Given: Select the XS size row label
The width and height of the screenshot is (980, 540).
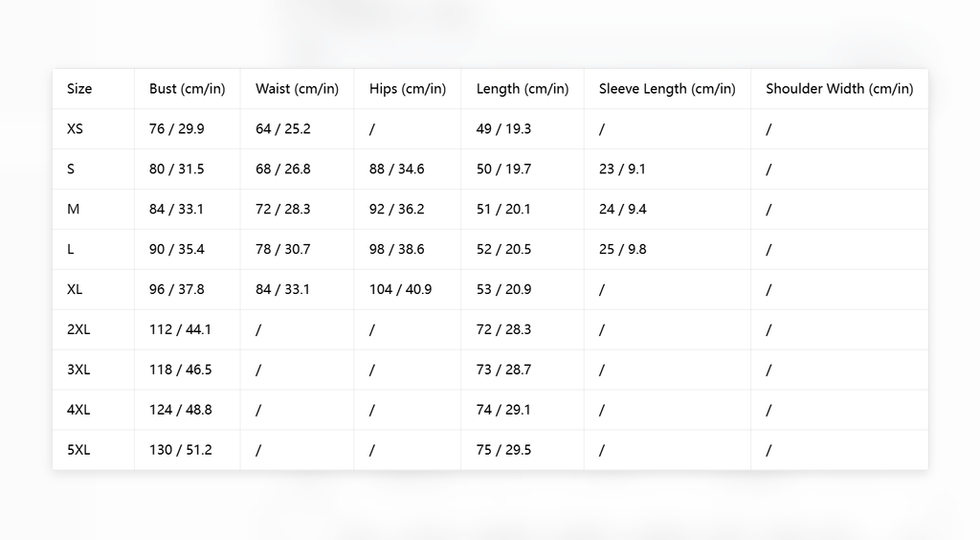Looking at the screenshot, I should click(x=75, y=128).
